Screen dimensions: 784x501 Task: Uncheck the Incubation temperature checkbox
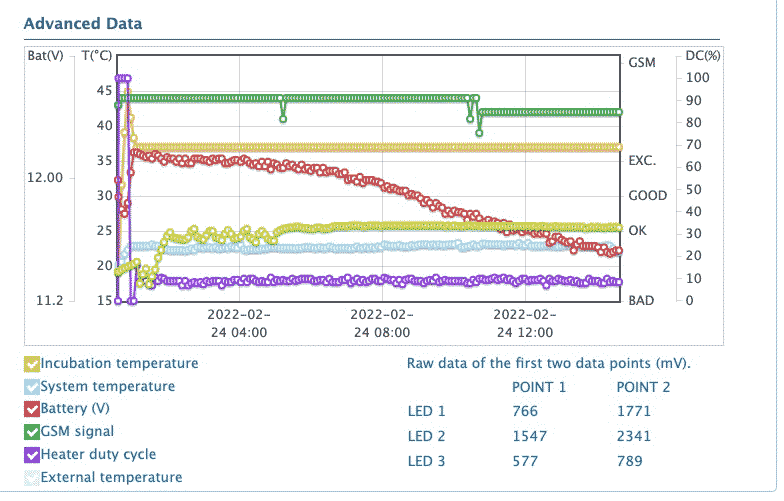pyautogui.click(x=31, y=364)
